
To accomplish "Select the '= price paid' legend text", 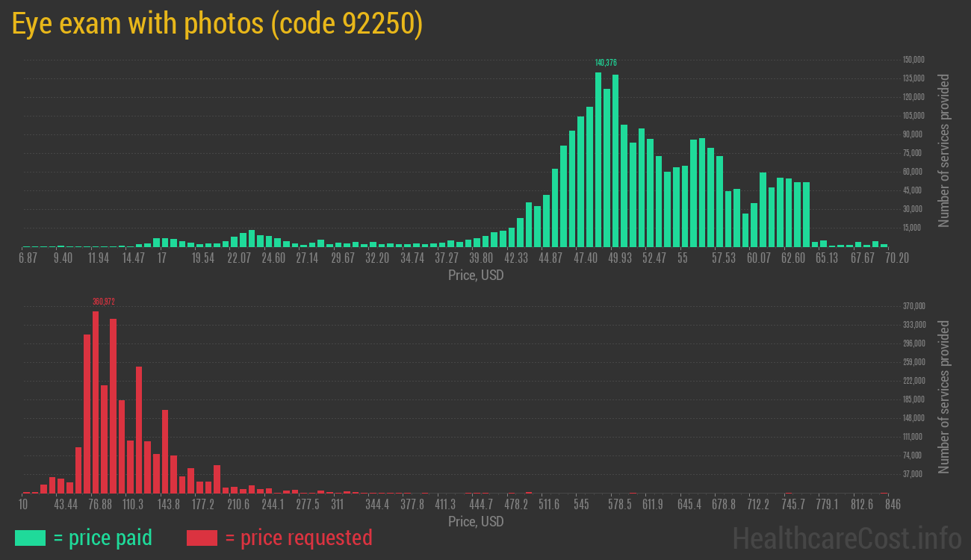I will click(x=102, y=538).
